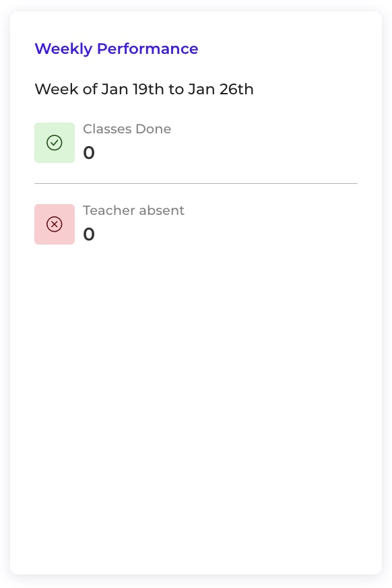Select the pink Teacher absent tile
The width and height of the screenshot is (392, 588).
(55, 224)
